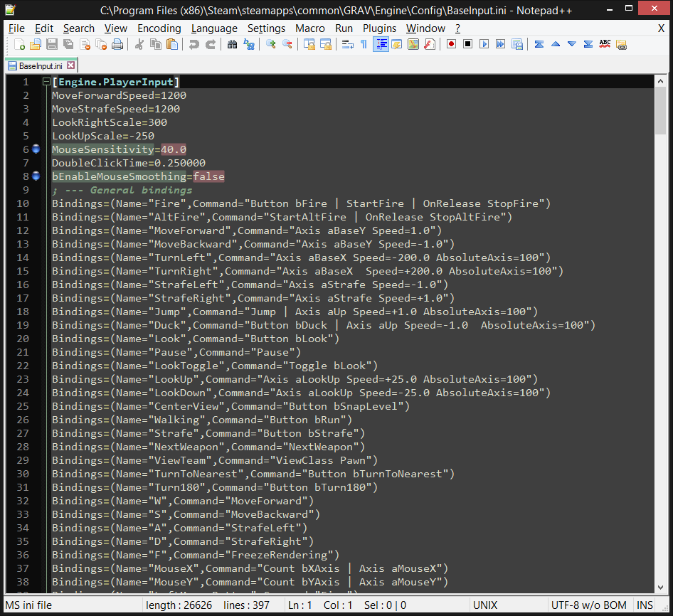
Task: Toggle the Document Map panel icon
Action: click(413, 44)
